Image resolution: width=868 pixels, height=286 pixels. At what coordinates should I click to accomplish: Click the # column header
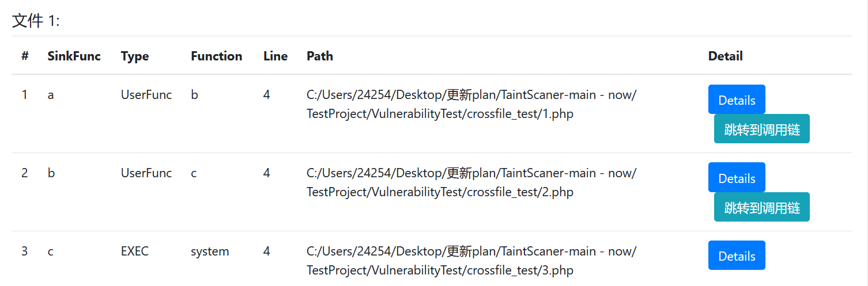click(x=25, y=56)
